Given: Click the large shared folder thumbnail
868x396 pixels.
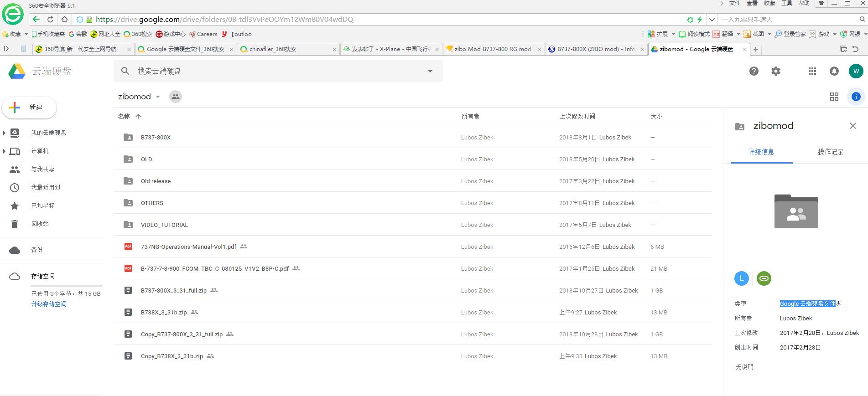Looking at the screenshot, I should coord(796,211).
